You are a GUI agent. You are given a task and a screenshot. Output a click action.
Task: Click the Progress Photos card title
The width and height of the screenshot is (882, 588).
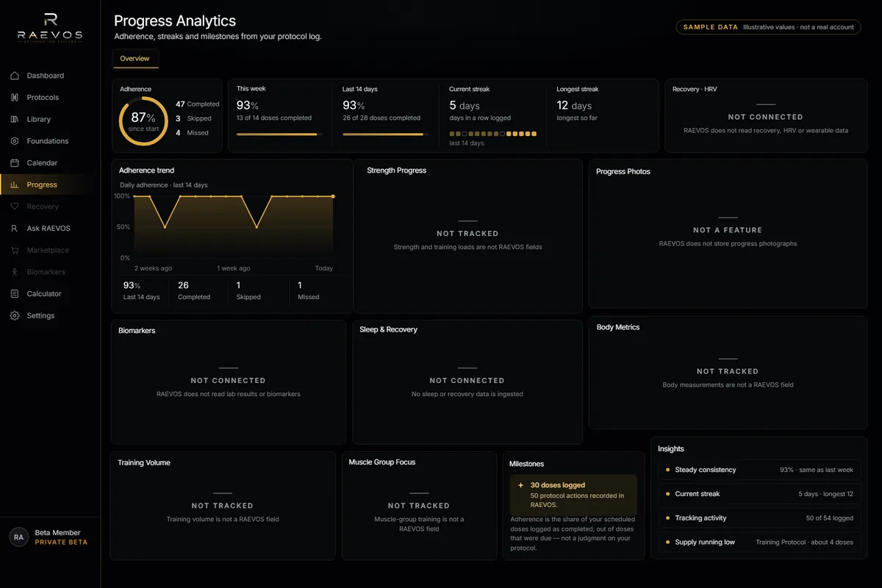pyautogui.click(x=623, y=171)
